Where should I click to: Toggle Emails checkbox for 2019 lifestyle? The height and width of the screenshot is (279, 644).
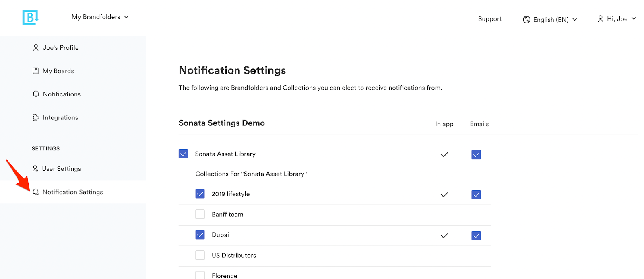pyautogui.click(x=476, y=195)
